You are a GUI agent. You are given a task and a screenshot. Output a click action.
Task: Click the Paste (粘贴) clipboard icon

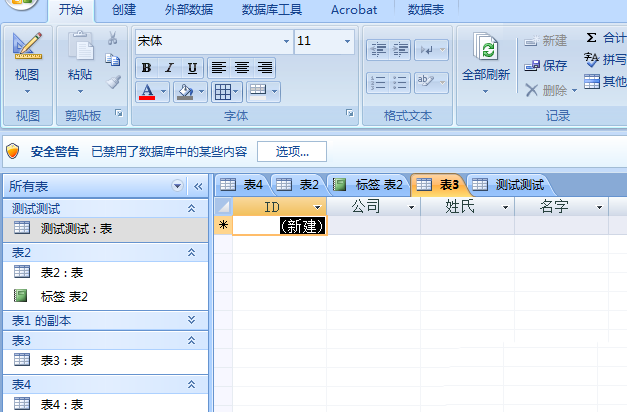tap(80, 47)
